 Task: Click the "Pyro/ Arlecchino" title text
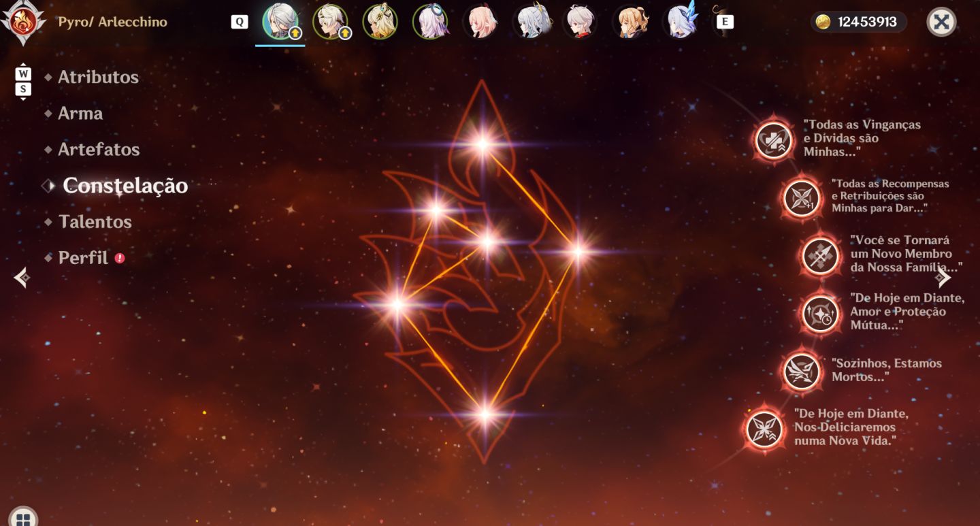pos(112,22)
